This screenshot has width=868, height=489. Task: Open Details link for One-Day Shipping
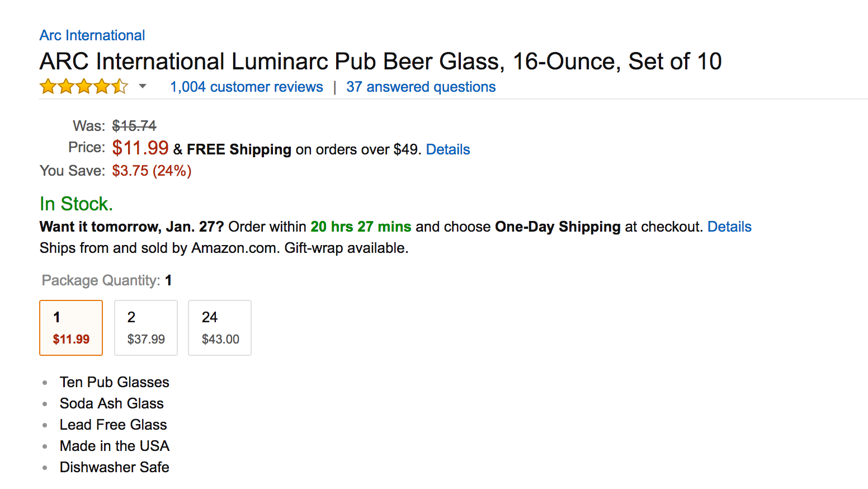729,227
